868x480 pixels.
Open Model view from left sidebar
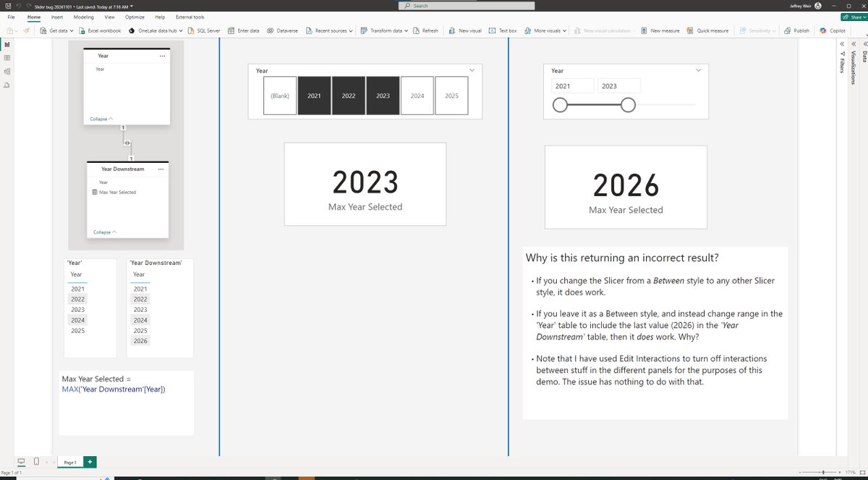[7, 71]
